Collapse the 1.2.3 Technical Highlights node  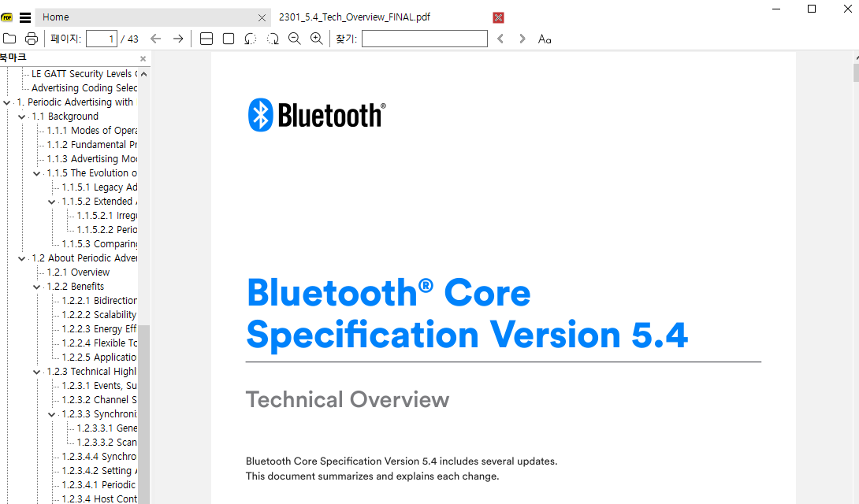pyautogui.click(x=37, y=372)
